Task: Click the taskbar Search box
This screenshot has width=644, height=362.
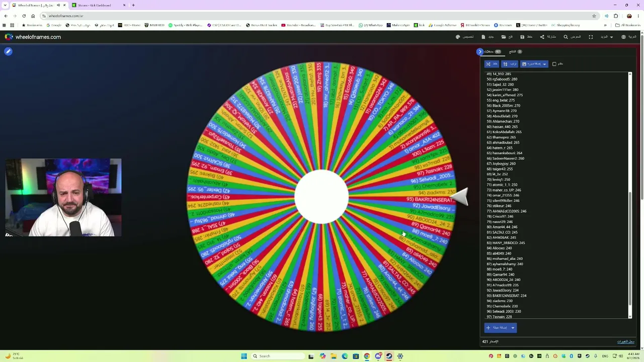Action: click(278, 356)
